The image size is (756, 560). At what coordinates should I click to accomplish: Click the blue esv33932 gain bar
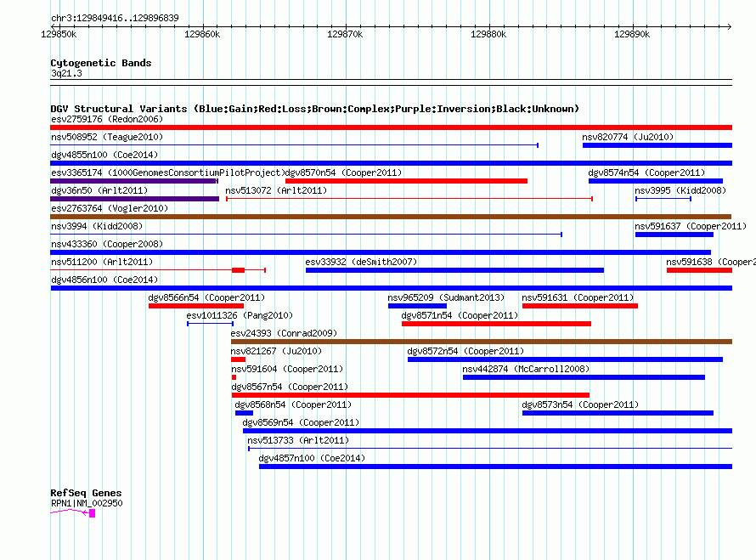(454, 270)
